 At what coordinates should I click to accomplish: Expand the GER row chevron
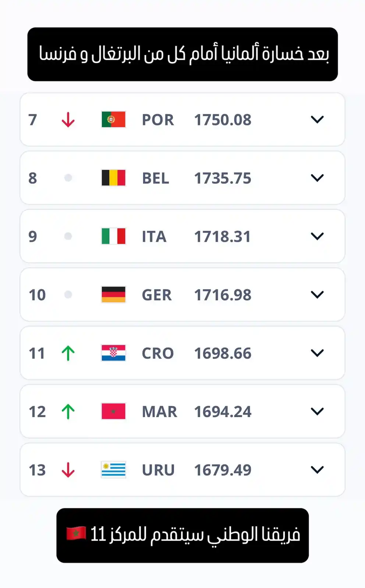317,295
